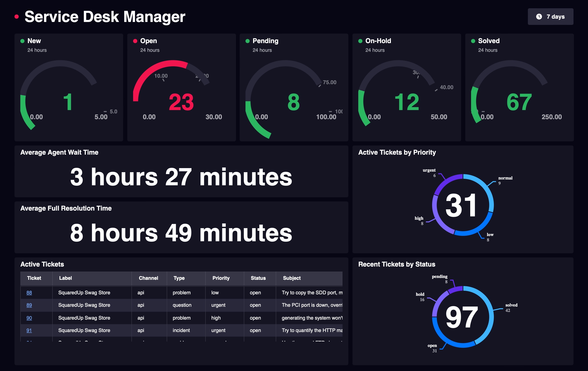The height and width of the screenshot is (371, 588).
Task: Click the red dot next to Service Desk Manager
Action: click(17, 17)
